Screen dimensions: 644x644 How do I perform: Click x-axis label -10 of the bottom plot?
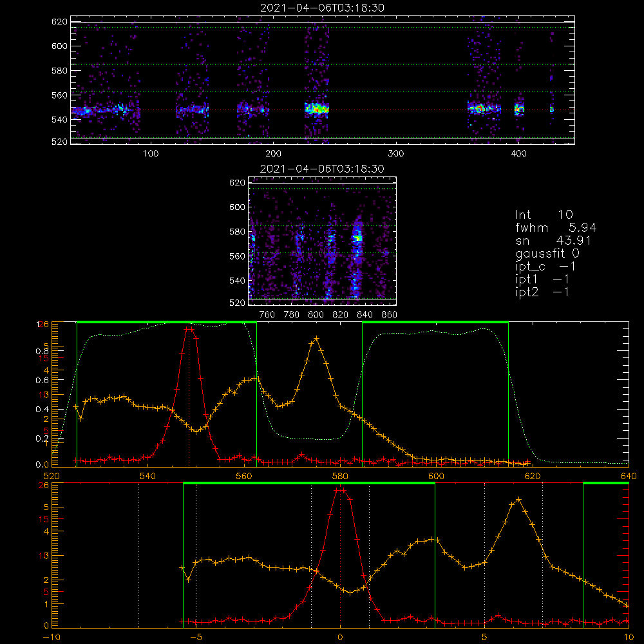[x=52, y=638]
